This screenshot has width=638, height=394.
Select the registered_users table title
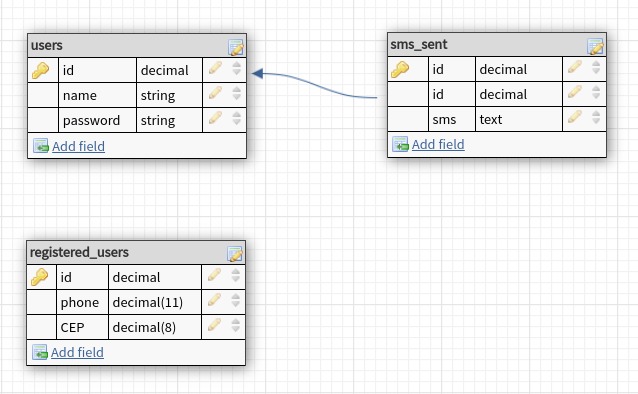click(x=79, y=252)
